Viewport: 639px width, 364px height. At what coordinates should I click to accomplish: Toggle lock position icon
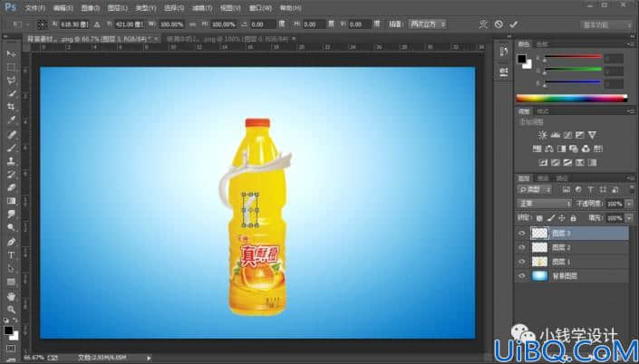pyautogui.click(x=562, y=218)
